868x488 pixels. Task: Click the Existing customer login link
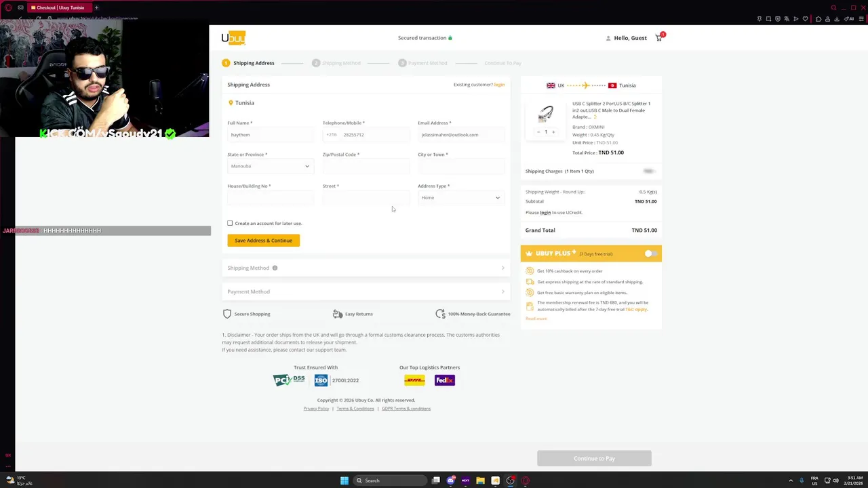click(499, 85)
